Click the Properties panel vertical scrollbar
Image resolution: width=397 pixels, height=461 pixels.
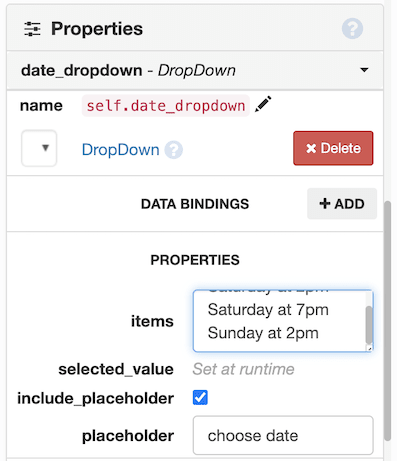[x=387, y=321]
